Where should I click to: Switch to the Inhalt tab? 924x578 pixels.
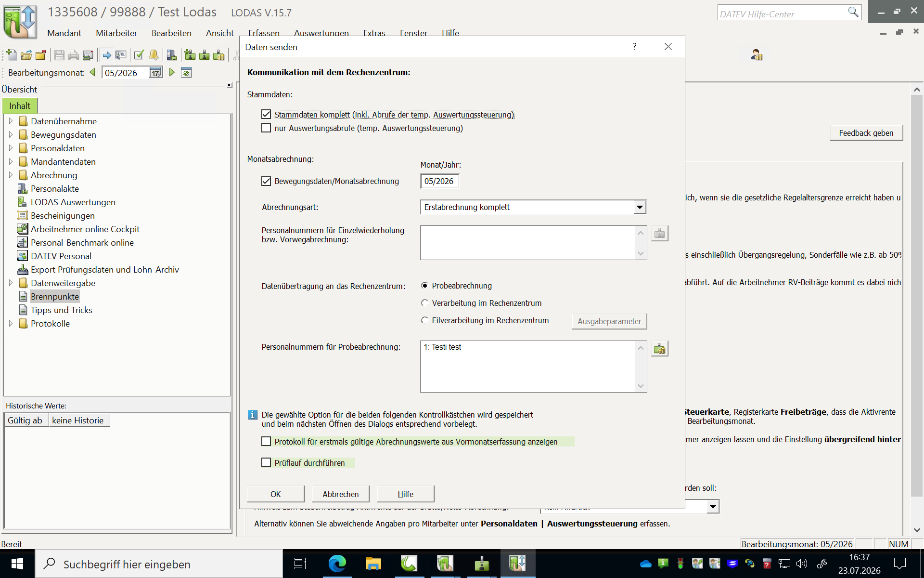(20, 106)
